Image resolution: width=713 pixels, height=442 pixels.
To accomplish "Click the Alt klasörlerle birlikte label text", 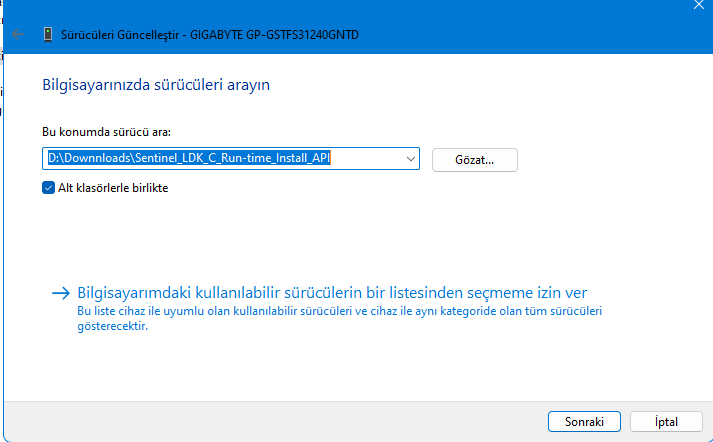I will (113, 187).
